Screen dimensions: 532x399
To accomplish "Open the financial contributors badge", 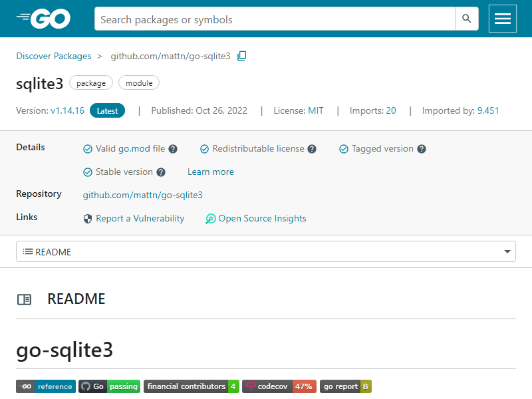I will pyautogui.click(x=192, y=386).
